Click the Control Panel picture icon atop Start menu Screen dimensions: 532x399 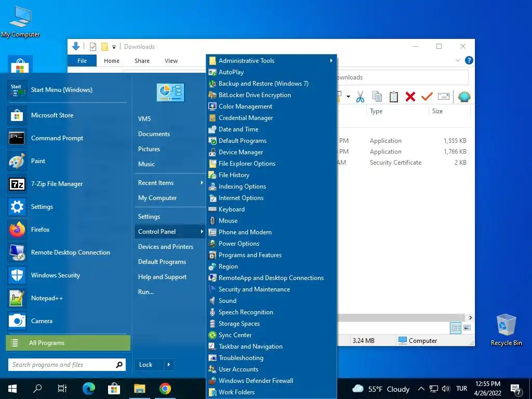tap(170, 92)
